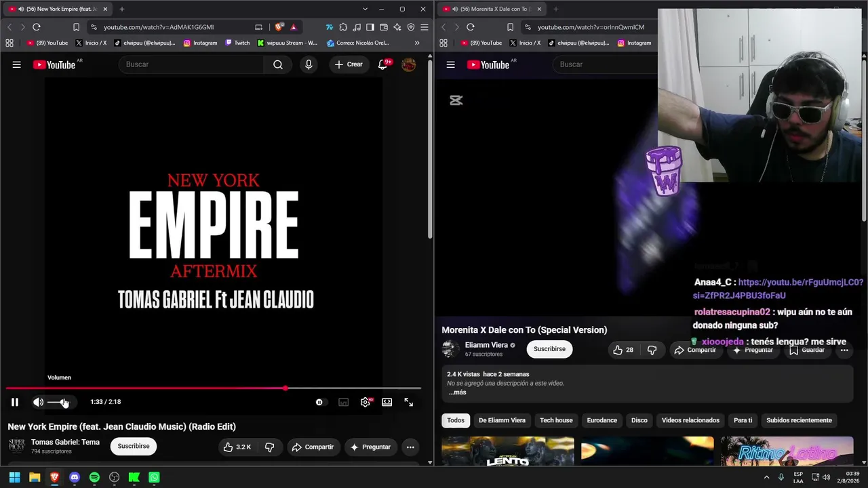
Task: Toggle theater mode in left player
Action: 387,402
